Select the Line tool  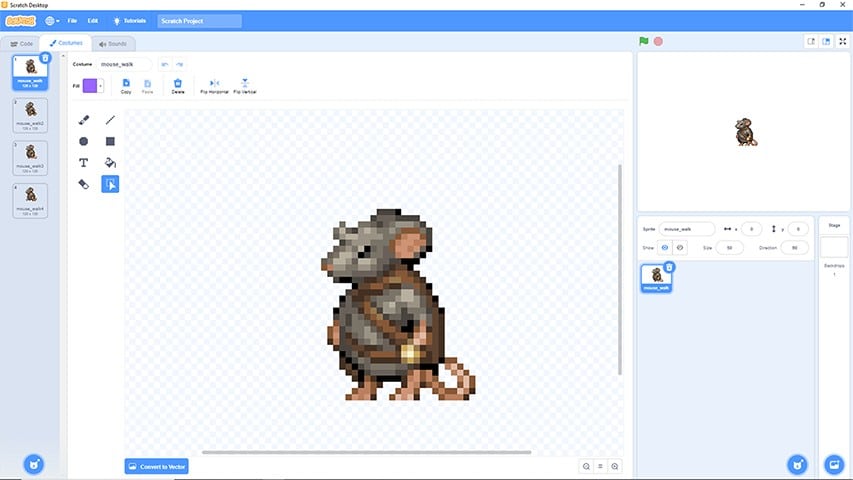pos(110,120)
